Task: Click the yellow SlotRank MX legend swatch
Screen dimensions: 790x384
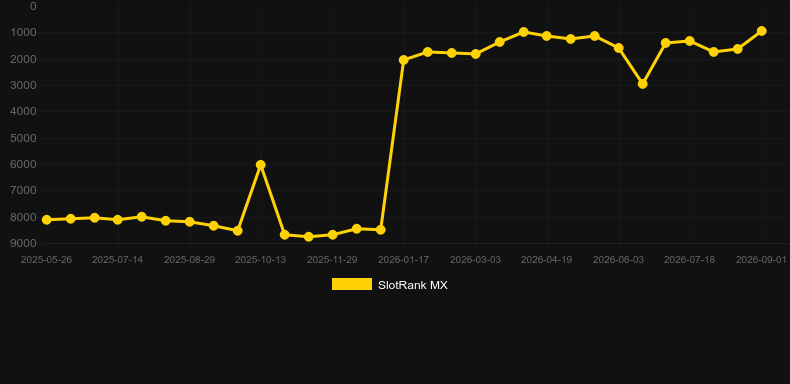Action: [352, 284]
